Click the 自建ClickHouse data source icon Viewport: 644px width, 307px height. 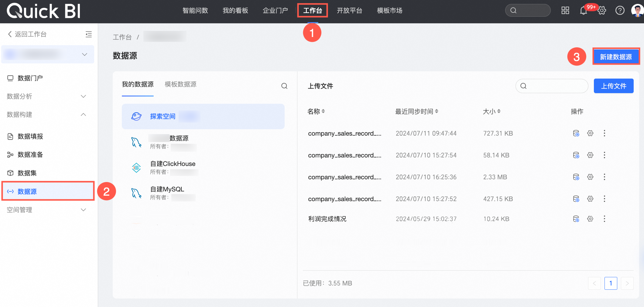[x=136, y=167]
